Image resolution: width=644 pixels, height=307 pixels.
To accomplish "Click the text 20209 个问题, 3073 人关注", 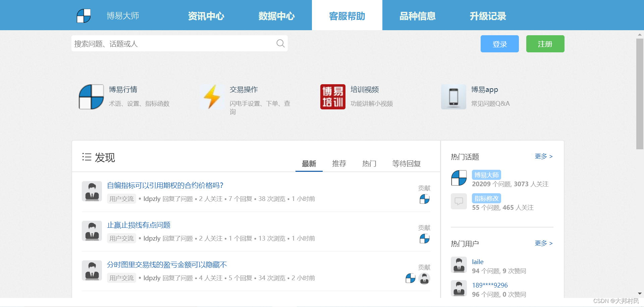I will [x=510, y=184].
